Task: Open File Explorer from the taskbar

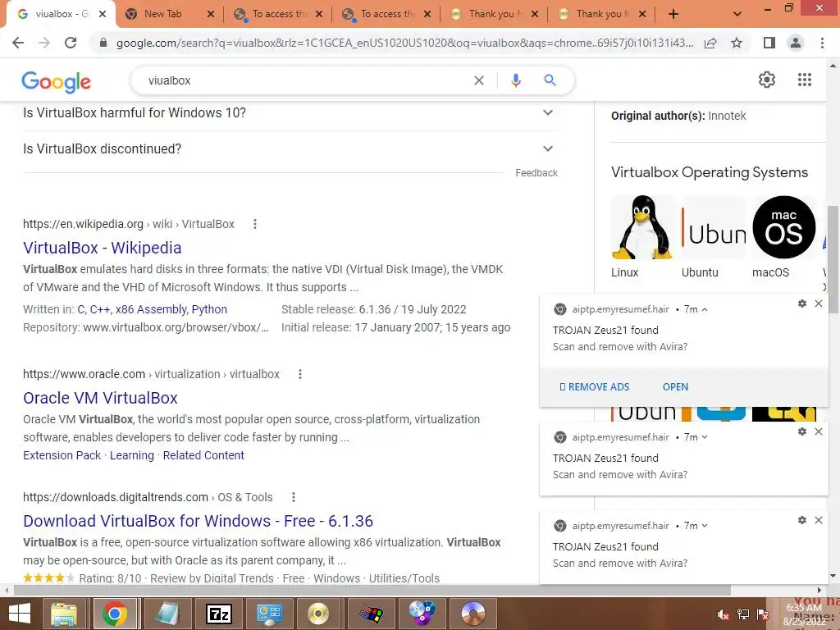Action: point(64,614)
